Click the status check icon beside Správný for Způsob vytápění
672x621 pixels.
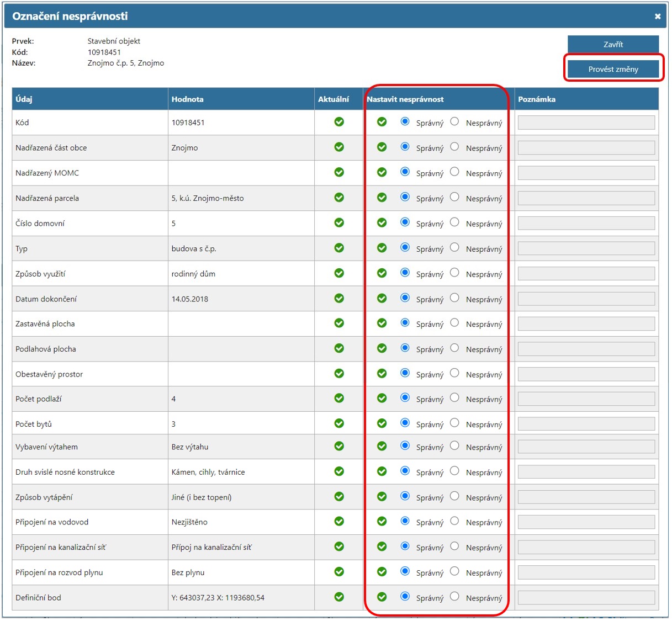pos(382,497)
